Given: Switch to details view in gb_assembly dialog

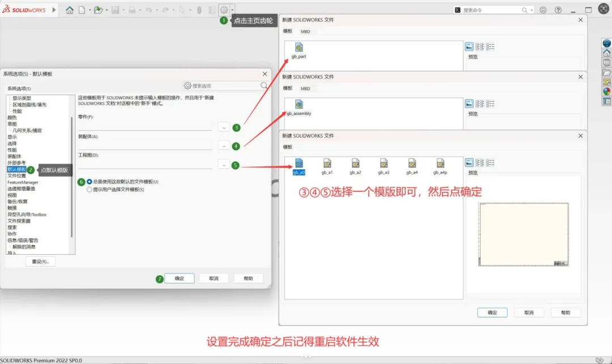Looking at the screenshot, I should coord(490,104).
